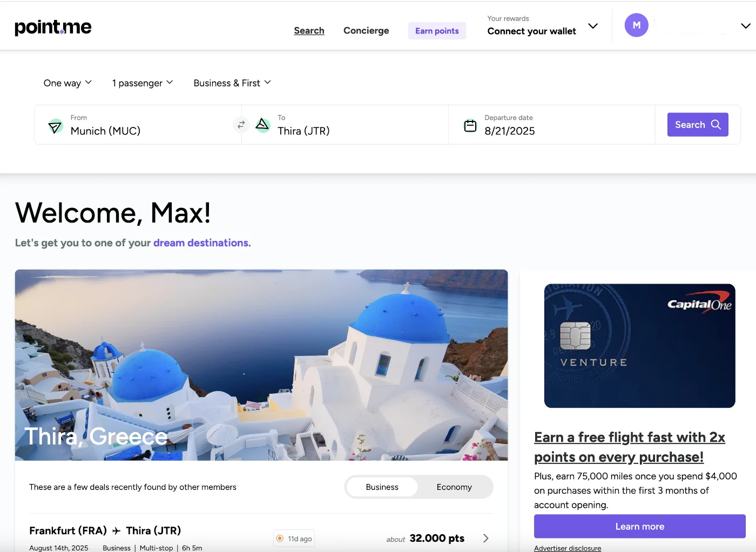Click Learn more on Capital One ad
Viewport: 756px width, 552px height.
tap(639, 527)
